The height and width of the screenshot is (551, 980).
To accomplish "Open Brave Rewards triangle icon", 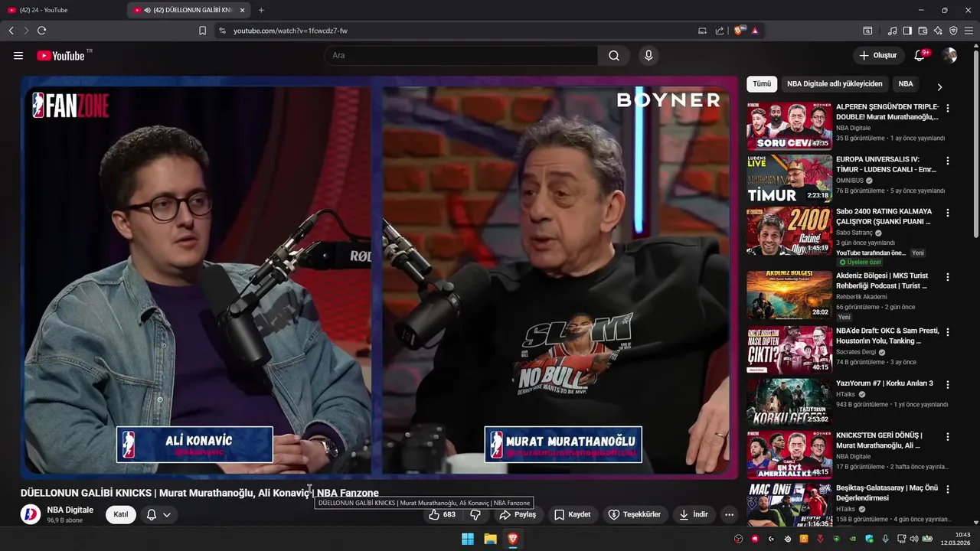I will tap(755, 31).
